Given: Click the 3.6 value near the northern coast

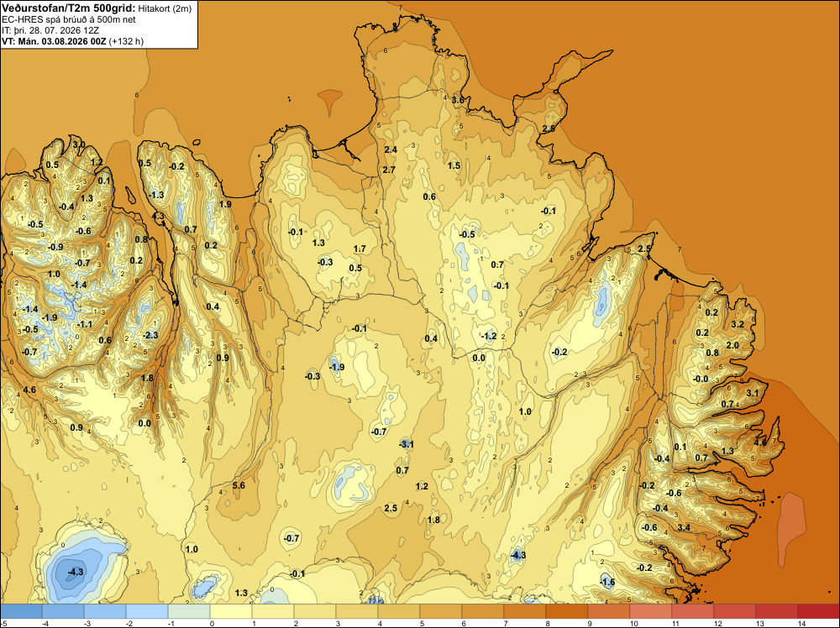Looking at the screenshot, I should [x=458, y=100].
